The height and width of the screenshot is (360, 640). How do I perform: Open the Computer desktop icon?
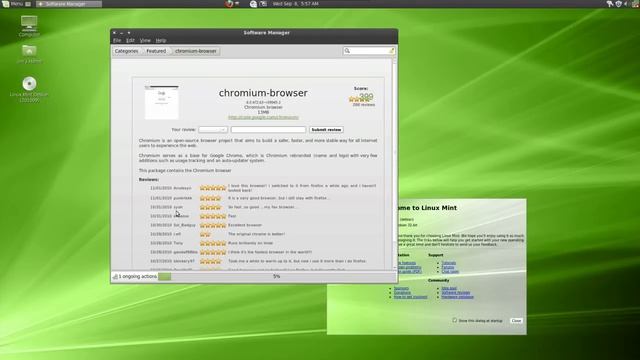[29, 25]
